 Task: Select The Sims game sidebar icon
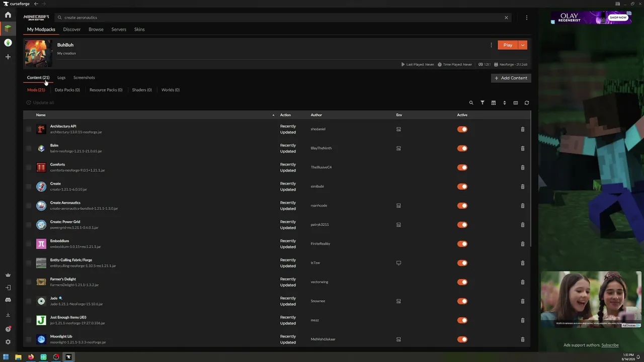pos(8,43)
